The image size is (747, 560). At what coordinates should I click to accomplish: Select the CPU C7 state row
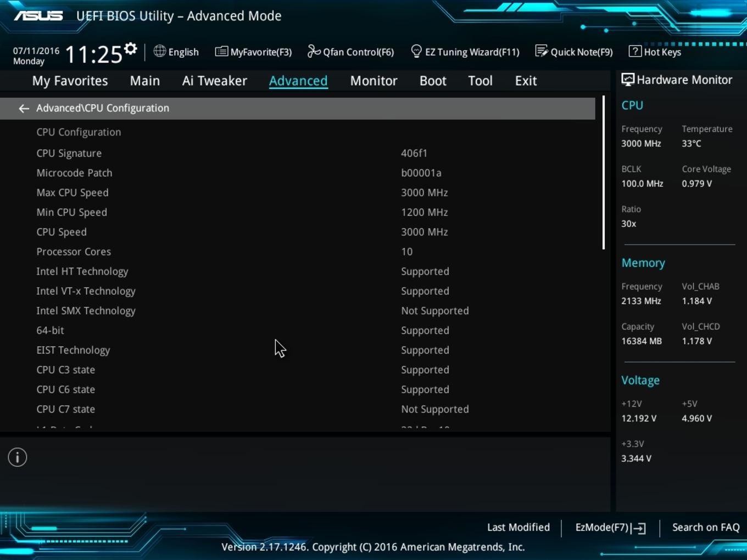coord(298,410)
